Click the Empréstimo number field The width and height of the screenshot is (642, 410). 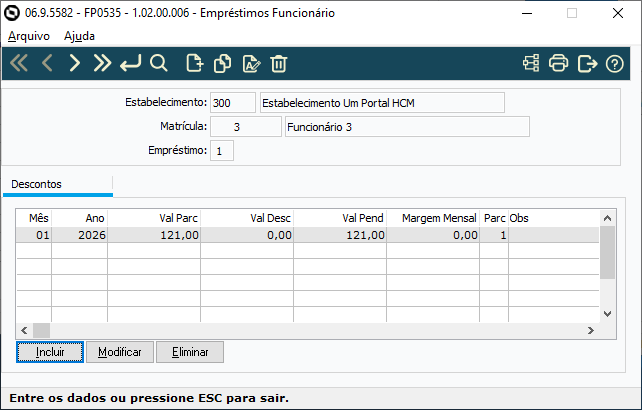[x=222, y=151]
